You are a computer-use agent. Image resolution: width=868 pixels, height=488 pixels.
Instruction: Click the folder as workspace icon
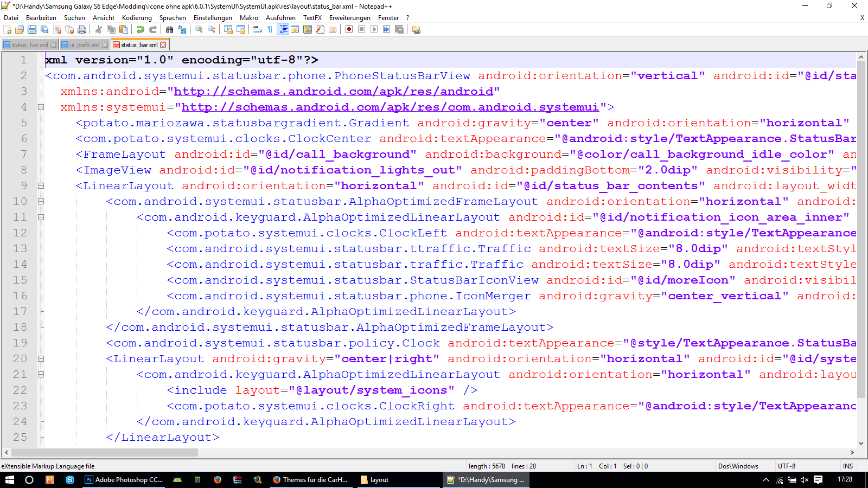pos(333,29)
